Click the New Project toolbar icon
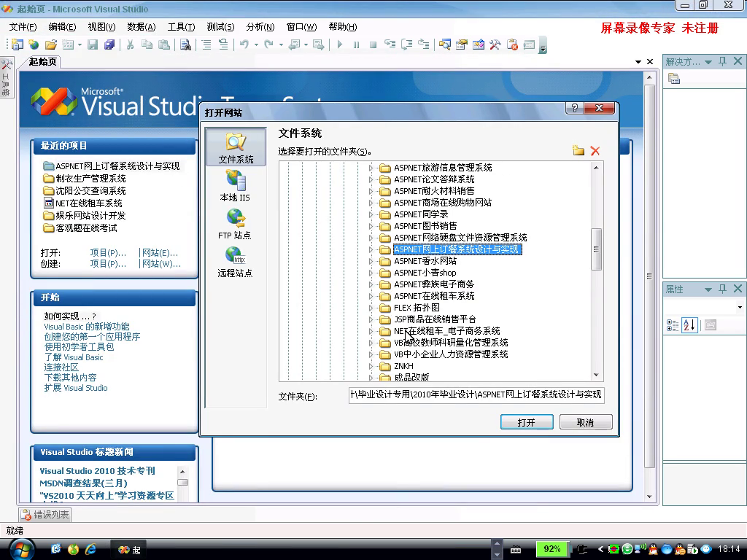The width and height of the screenshot is (747, 560). click(x=18, y=44)
